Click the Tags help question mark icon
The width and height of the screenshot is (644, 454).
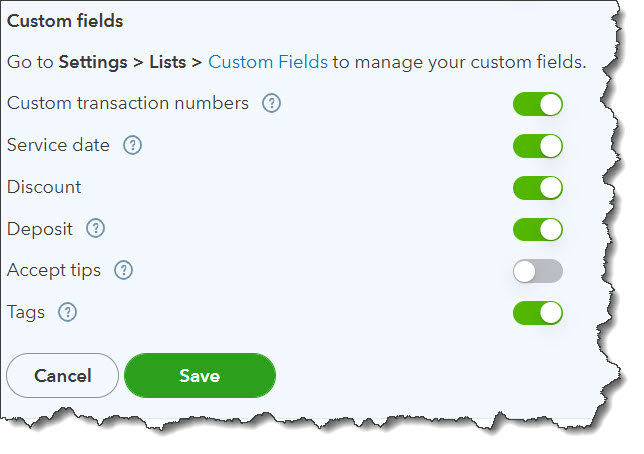click(x=67, y=312)
